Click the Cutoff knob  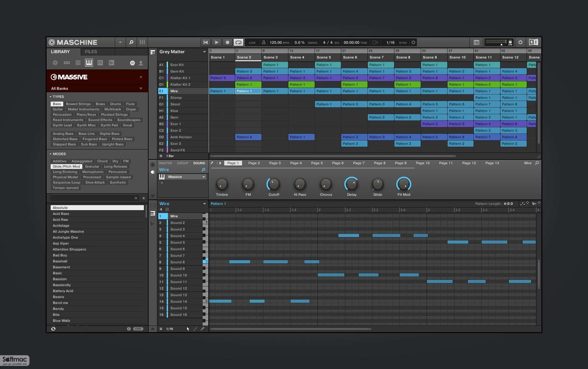[x=274, y=184]
